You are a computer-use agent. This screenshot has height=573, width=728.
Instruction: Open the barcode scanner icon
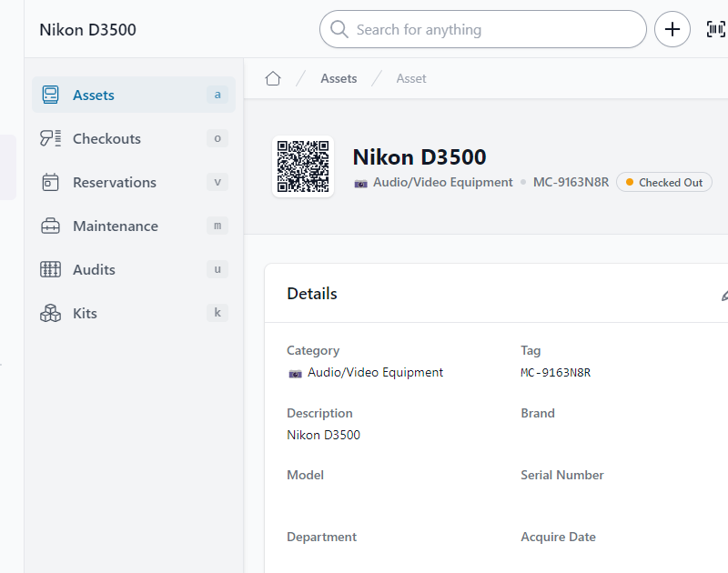pyautogui.click(x=716, y=29)
